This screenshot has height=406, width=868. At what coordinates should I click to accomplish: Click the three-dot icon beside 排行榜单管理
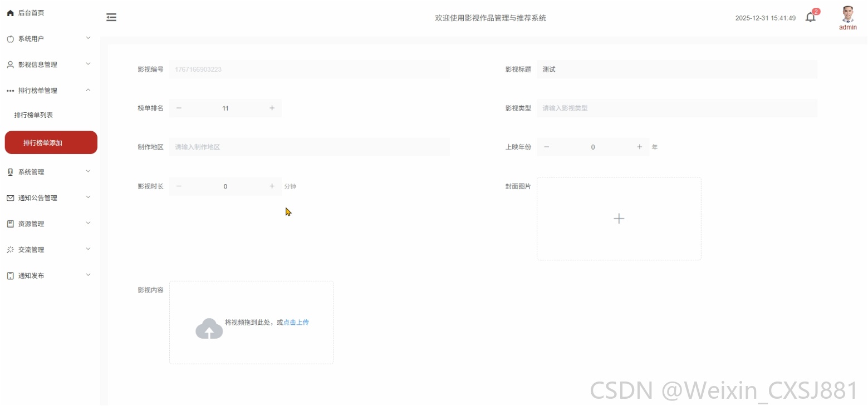click(10, 91)
